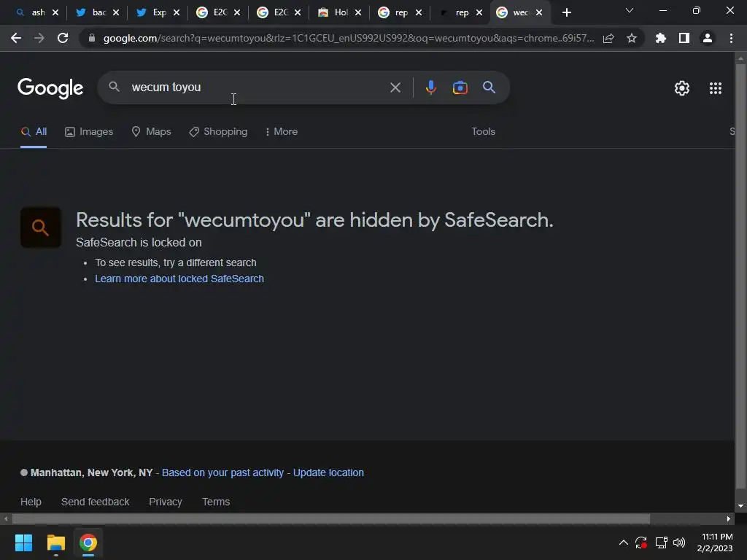Click 'Based on your past activity' link
The height and width of the screenshot is (560, 747).
click(222, 472)
